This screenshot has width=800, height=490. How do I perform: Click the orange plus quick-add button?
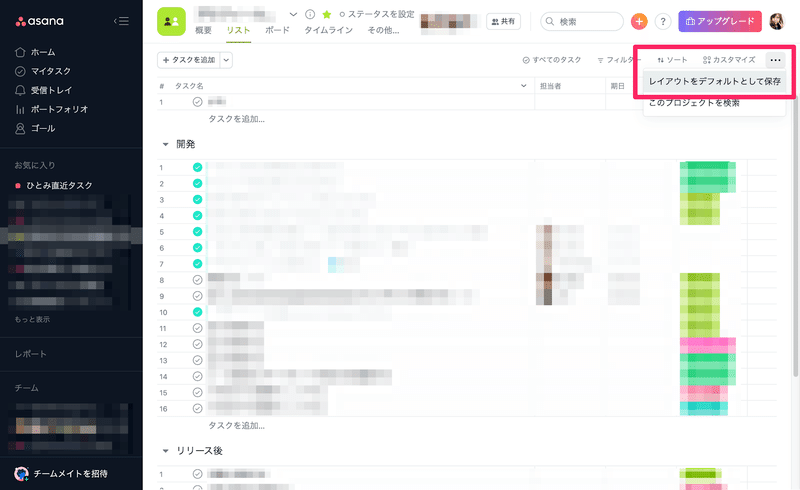(x=639, y=21)
